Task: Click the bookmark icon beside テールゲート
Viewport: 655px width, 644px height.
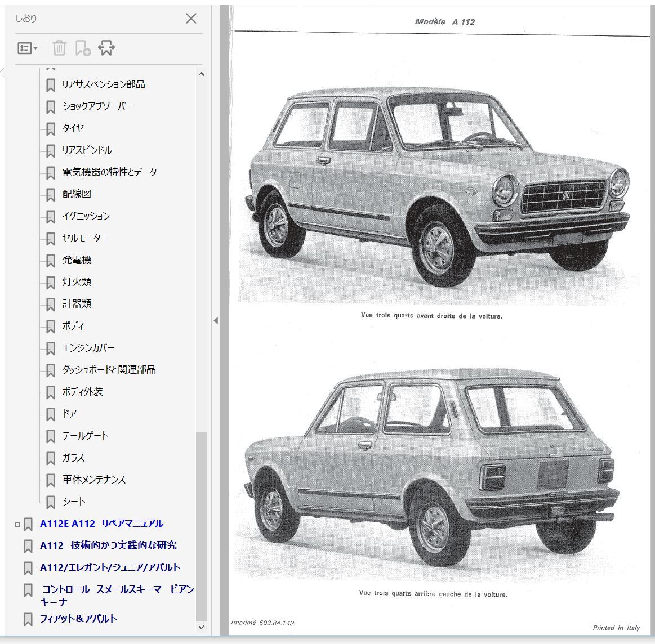Action: 51,436
